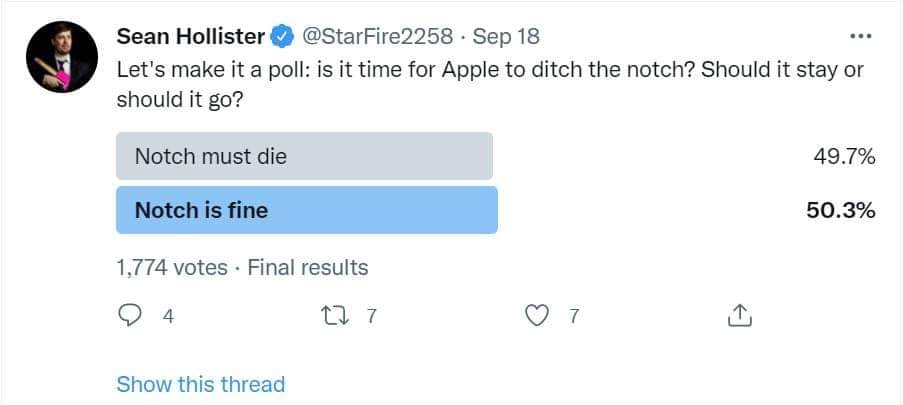Click the 50.3% poll result
Viewport: 903px width, 405px height.
click(841, 210)
